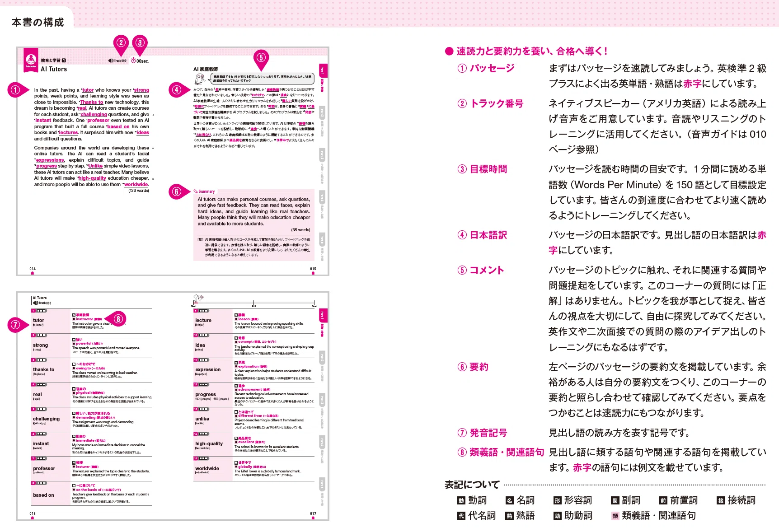Click the '(38 words)' count in the summary

click(300, 230)
